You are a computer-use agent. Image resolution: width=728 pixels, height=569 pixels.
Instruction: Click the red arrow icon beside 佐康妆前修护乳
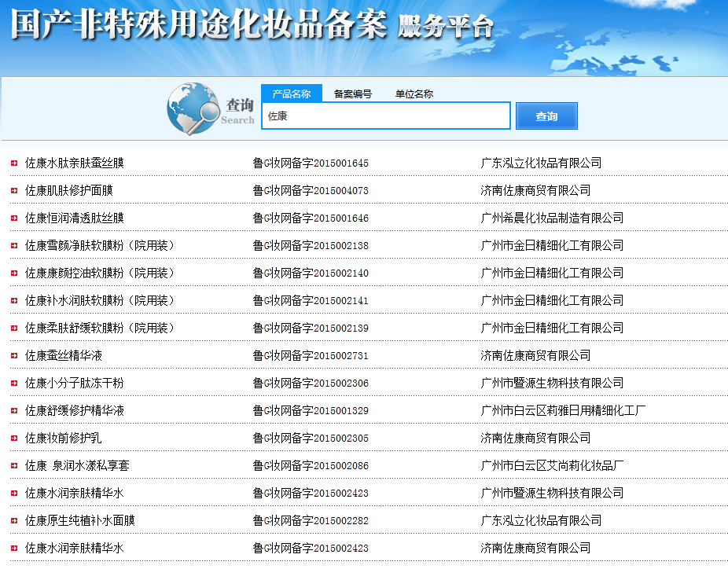tap(14, 438)
